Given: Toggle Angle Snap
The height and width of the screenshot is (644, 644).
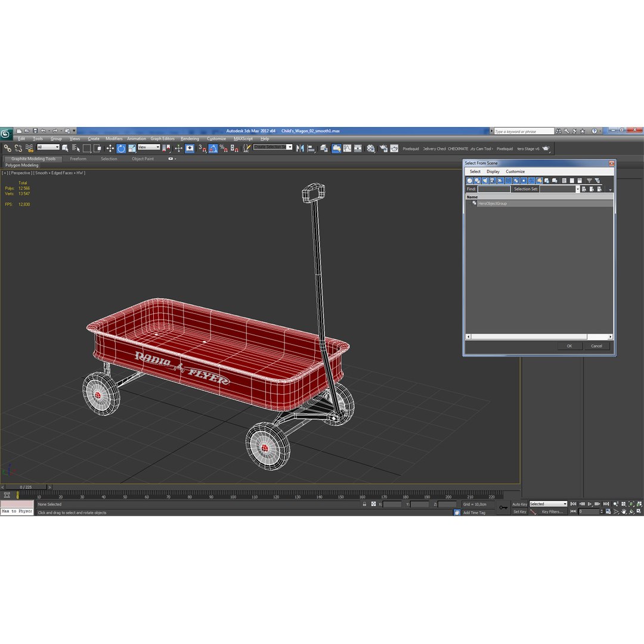Looking at the screenshot, I should click(213, 148).
